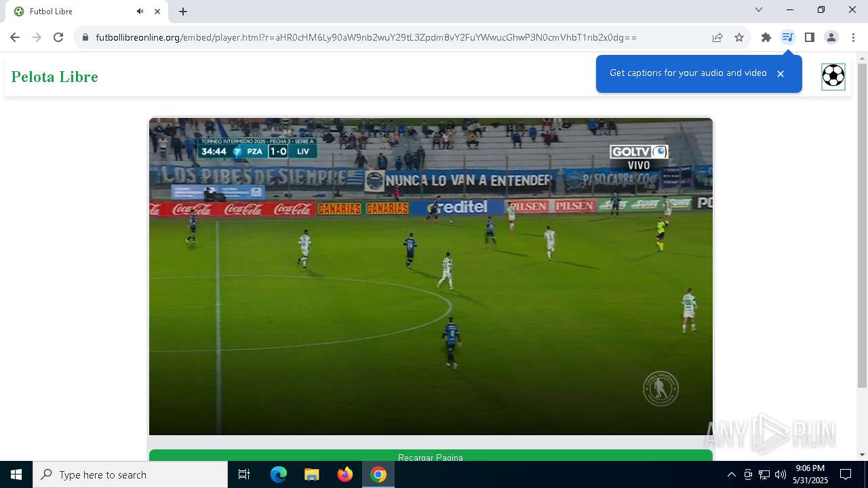Open the Chrome profile avatar
868x488 pixels.
point(831,37)
